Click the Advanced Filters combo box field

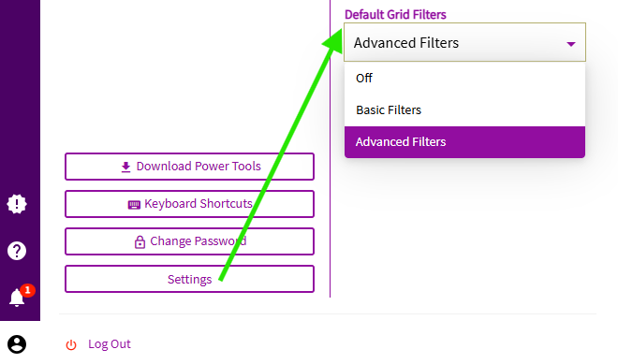pyautogui.click(x=464, y=42)
